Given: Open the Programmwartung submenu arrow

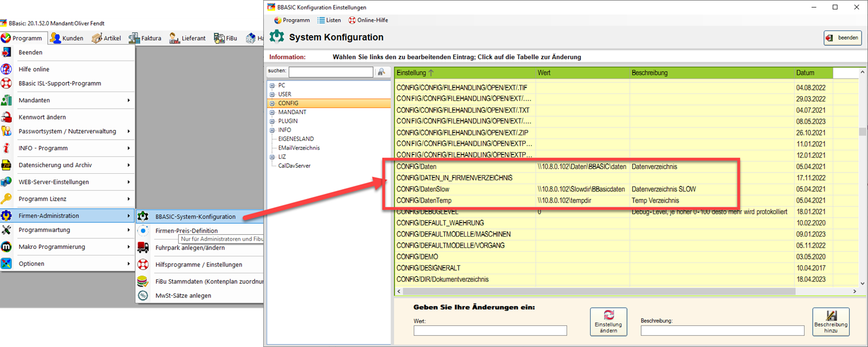Looking at the screenshot, I should 129,230.
